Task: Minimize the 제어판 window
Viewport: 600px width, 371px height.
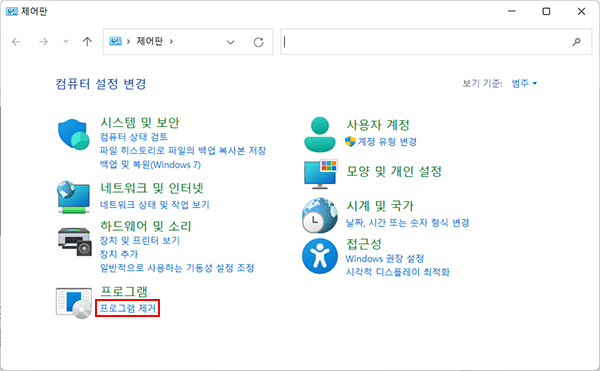Action: click(511, 11)
